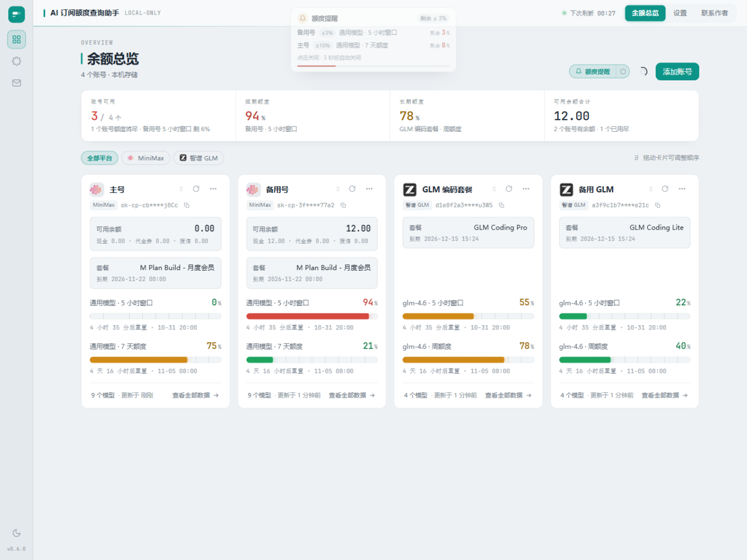Click the MiniMax logo on the 主号 card
Image resolution: width=747 pixels, height=560 pixels.
click(96, 190)
